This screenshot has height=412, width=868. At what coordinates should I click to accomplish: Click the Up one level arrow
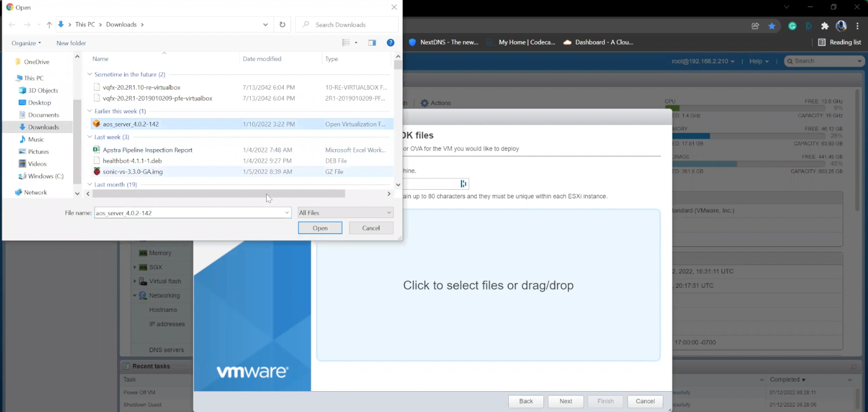(50, 25)
